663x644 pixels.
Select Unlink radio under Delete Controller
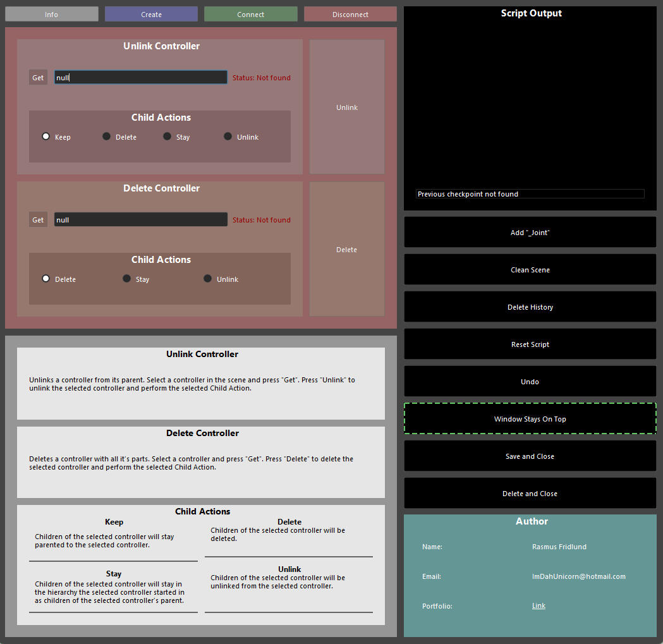pyautogui.click(x=208, y=279)
